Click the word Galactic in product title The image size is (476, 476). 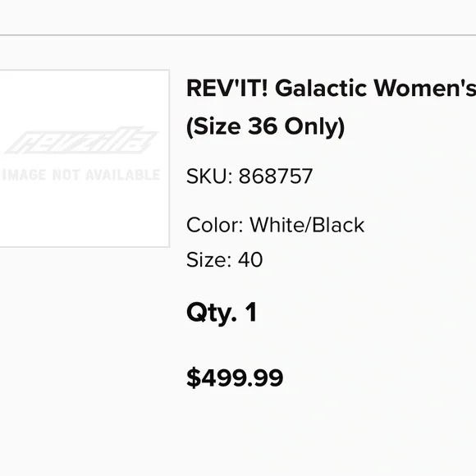coord(321,88)
